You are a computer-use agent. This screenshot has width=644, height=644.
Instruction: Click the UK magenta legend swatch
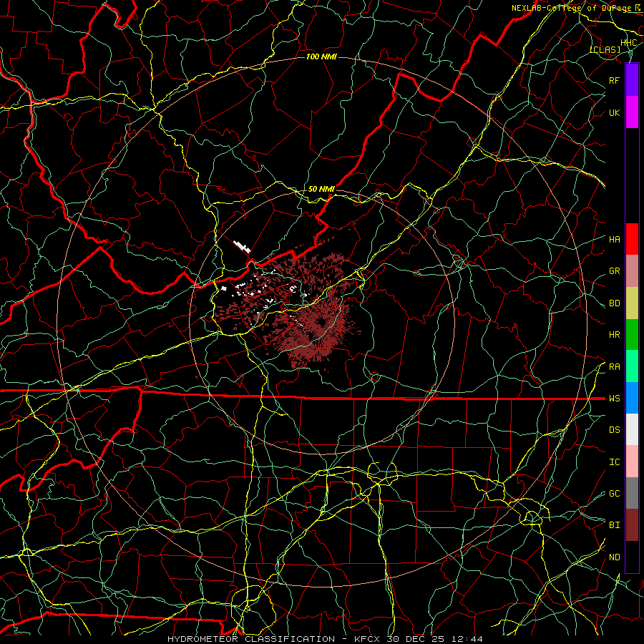pos(632,112)
